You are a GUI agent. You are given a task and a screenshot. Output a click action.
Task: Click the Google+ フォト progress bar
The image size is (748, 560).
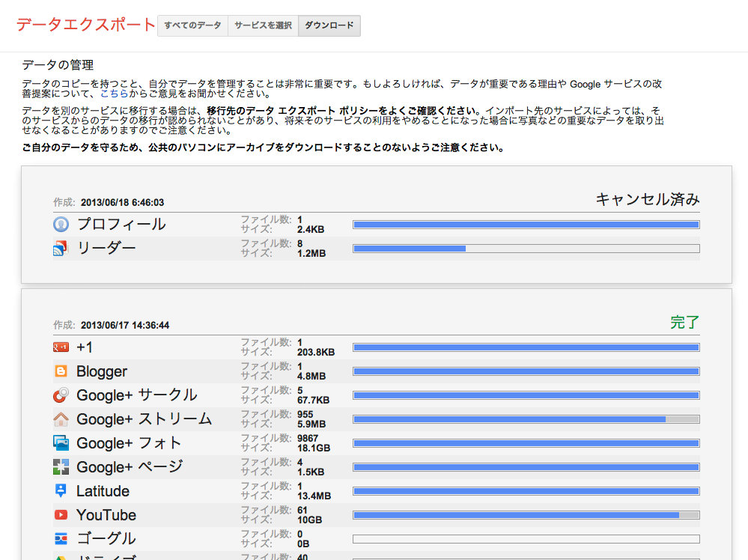click(526, 443)
